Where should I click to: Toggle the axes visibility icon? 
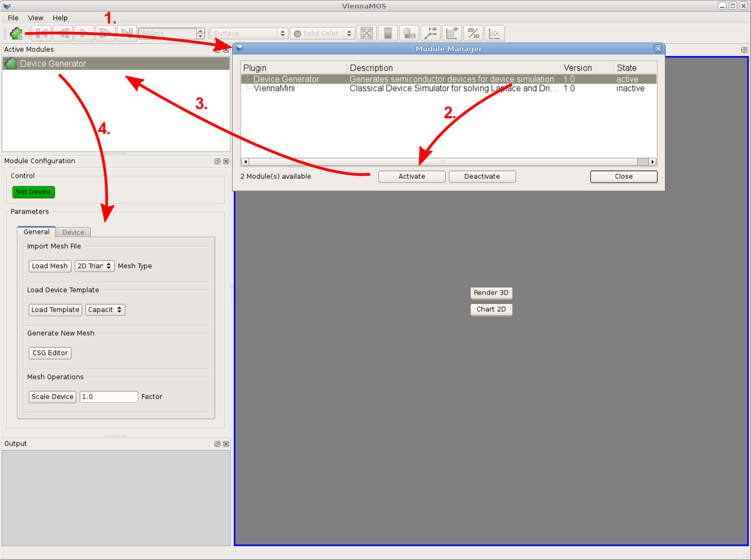[431, 33]
